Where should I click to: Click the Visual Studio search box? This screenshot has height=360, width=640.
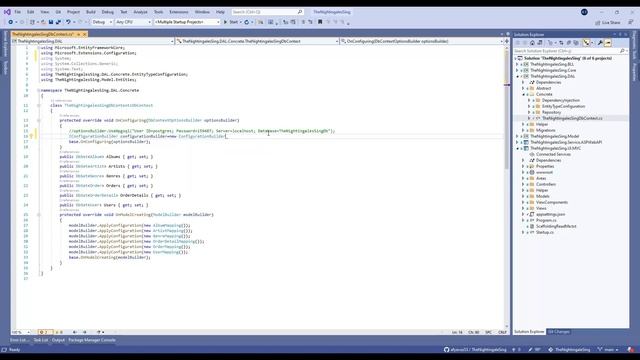tap(267, 12)
